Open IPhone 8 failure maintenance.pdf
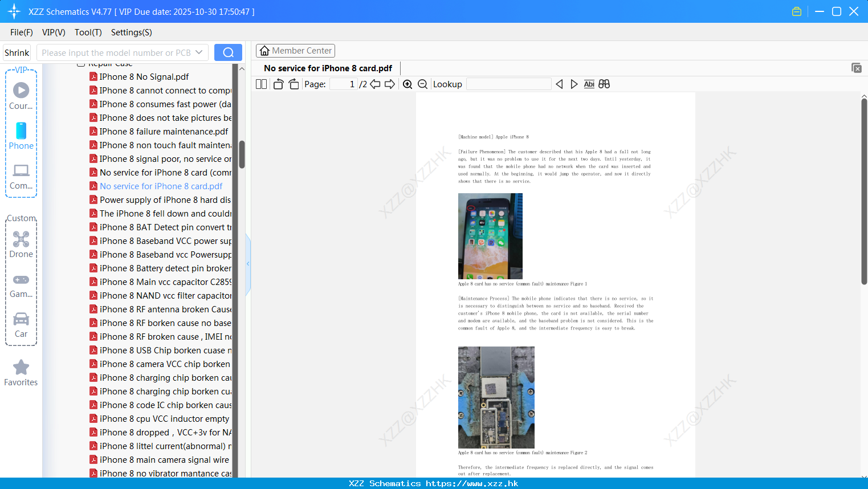This screenshot has width=868, height=489. tap(164, 131)
